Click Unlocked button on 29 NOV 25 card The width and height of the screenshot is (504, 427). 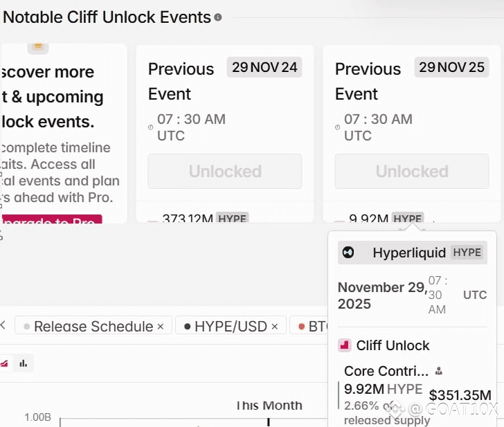tap(412, 171)
